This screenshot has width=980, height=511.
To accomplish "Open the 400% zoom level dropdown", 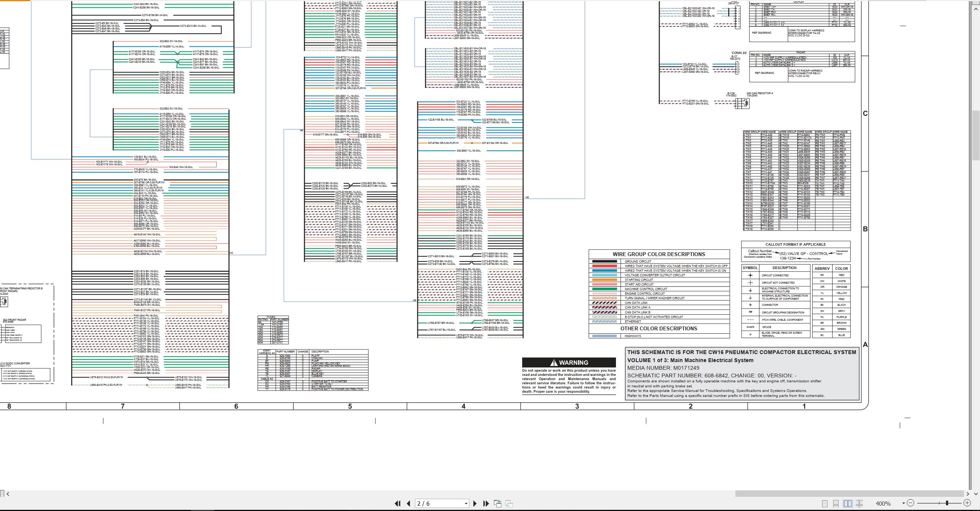I will click(903, 503).
